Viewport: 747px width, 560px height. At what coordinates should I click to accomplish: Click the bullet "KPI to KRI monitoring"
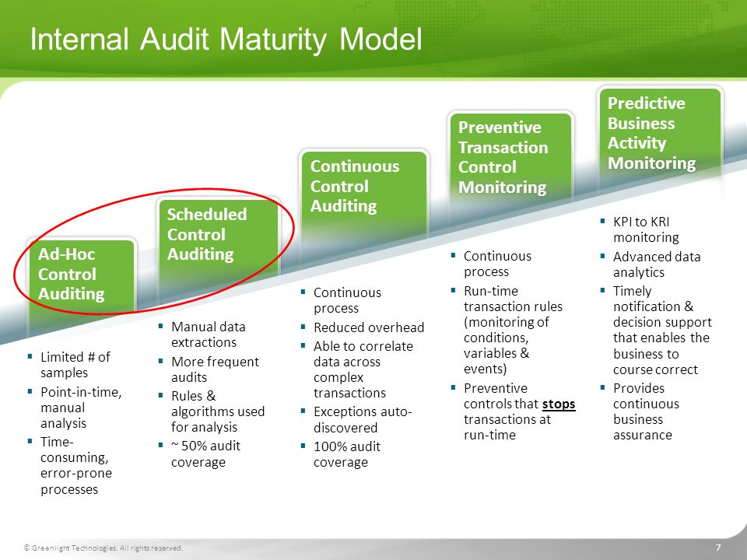coord(646,229)
